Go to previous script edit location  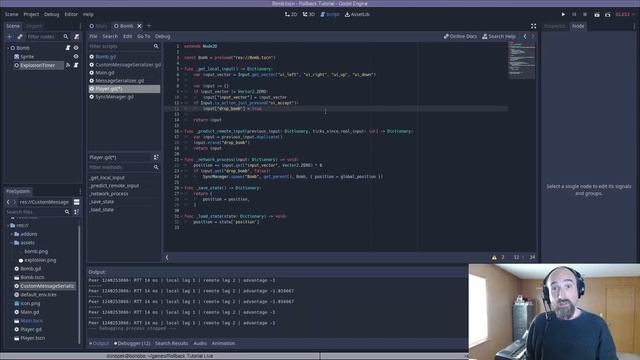click(525, 36)
